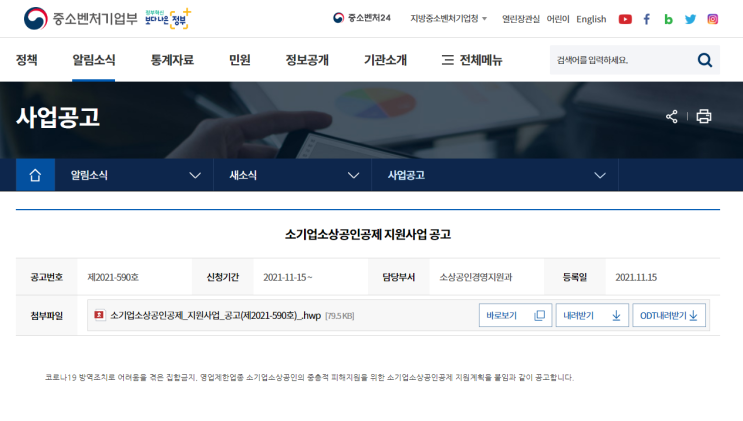Open the 알림소식 menu
The width and height of the screenshot is (743, 421).
click(x=94, y=60)
